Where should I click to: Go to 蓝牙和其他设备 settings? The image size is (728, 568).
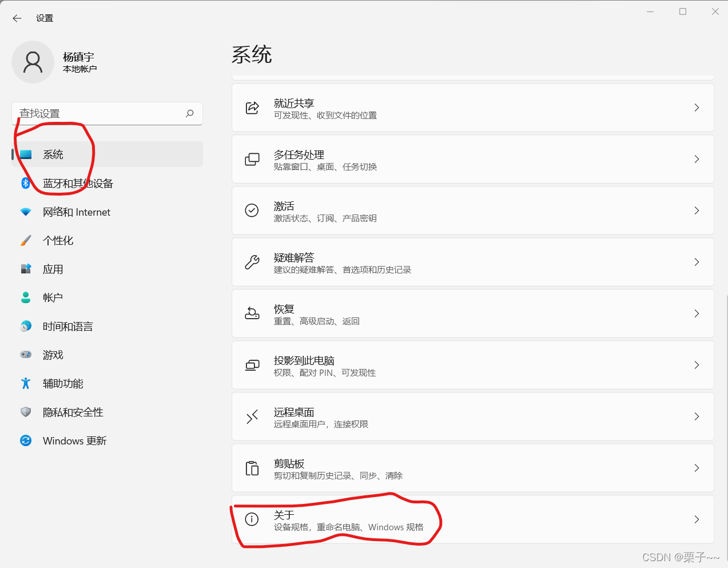pos(108,183)
